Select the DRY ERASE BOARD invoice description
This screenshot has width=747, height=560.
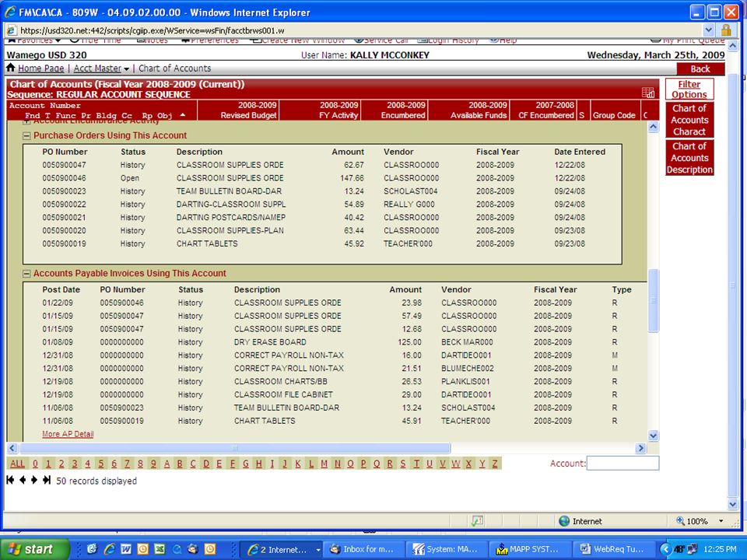pyautogui.click(x=270, y=342)
